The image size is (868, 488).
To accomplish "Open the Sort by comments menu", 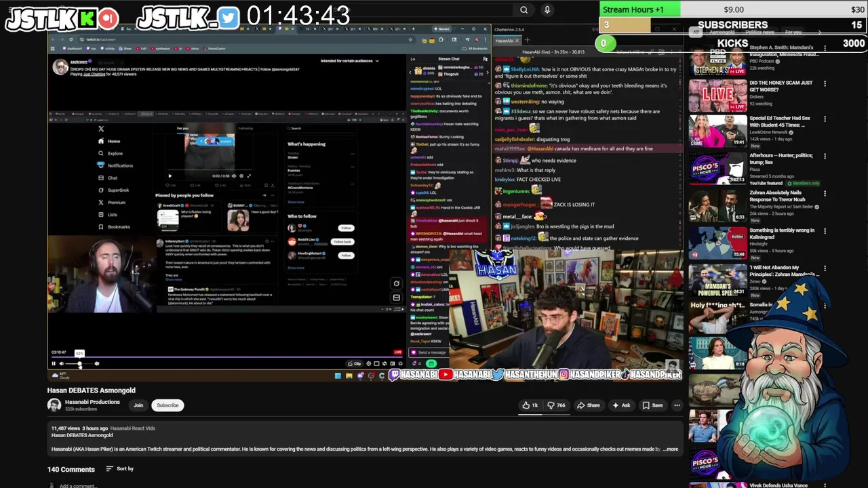I will click(x=120, y=469).
